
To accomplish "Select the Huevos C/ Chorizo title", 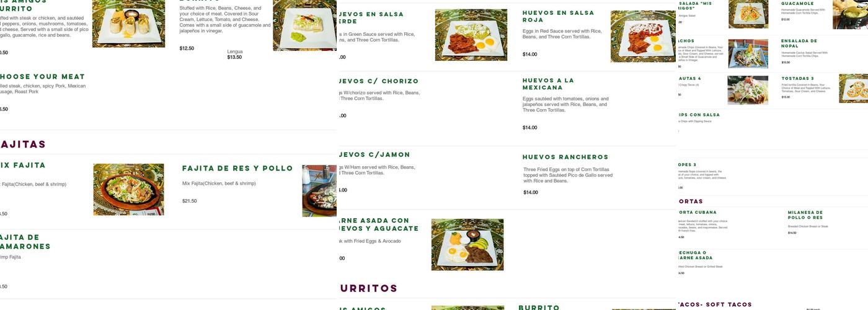I will tap(378, 81).
